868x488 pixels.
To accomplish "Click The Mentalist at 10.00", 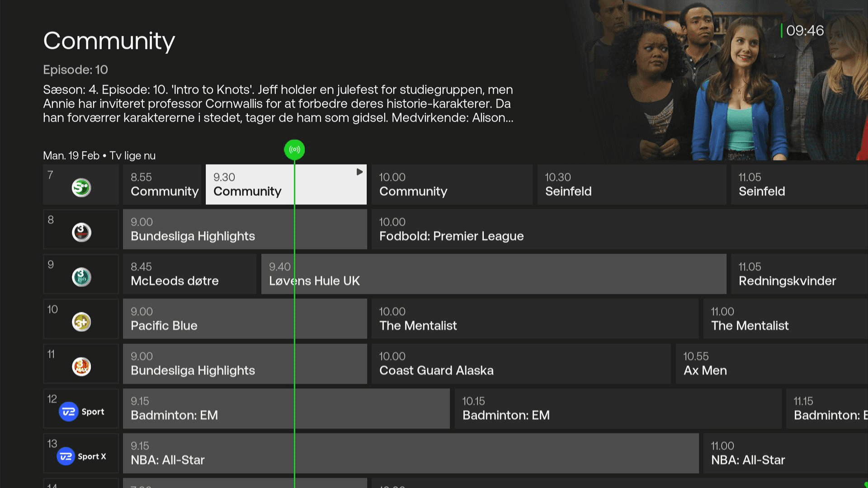I will [x=533, y=319].
